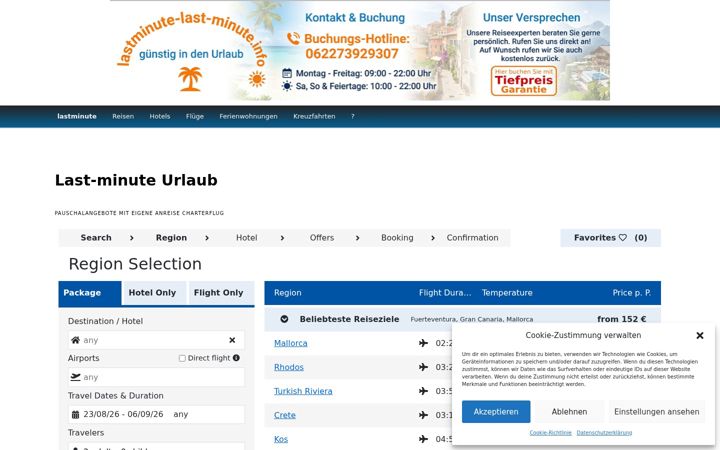720x450 pixels.
Task: Open the Datenschutzerklärung link
Action: (x=604, y=433)
